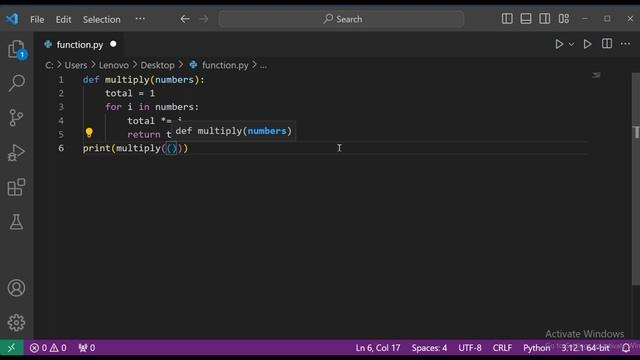This screenshot has width=640, height=360.
Task: Go forward with the right arrow
Action: (x=204, y=19)
